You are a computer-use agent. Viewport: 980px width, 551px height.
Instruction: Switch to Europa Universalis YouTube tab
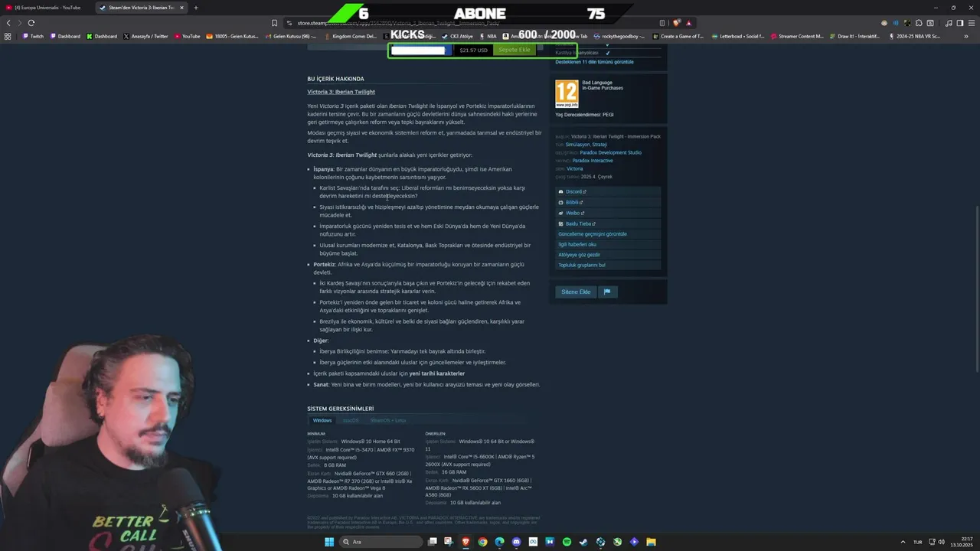tap(47, 8)
